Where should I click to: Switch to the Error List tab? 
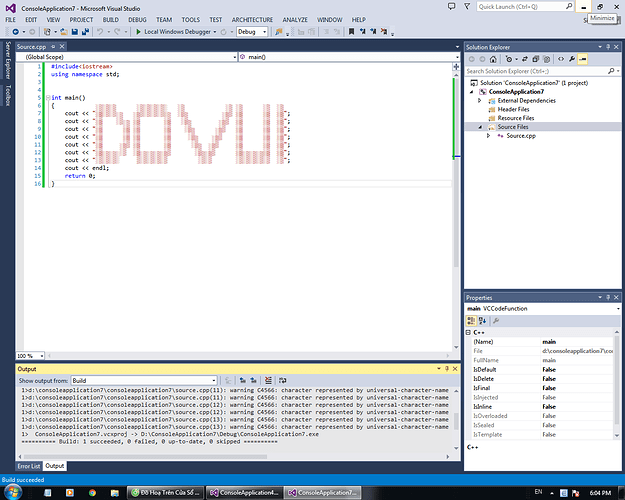point(28,466)
